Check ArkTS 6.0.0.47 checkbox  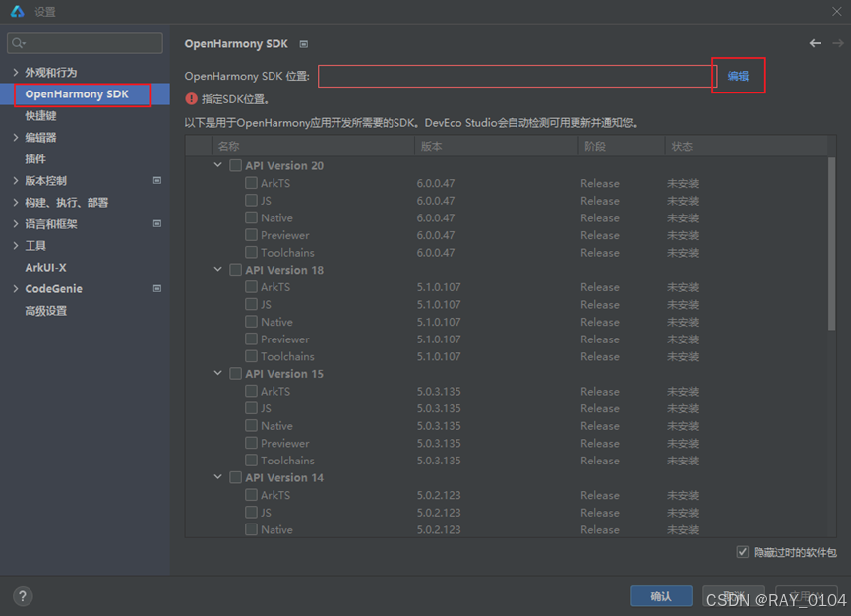click(251, 183)
